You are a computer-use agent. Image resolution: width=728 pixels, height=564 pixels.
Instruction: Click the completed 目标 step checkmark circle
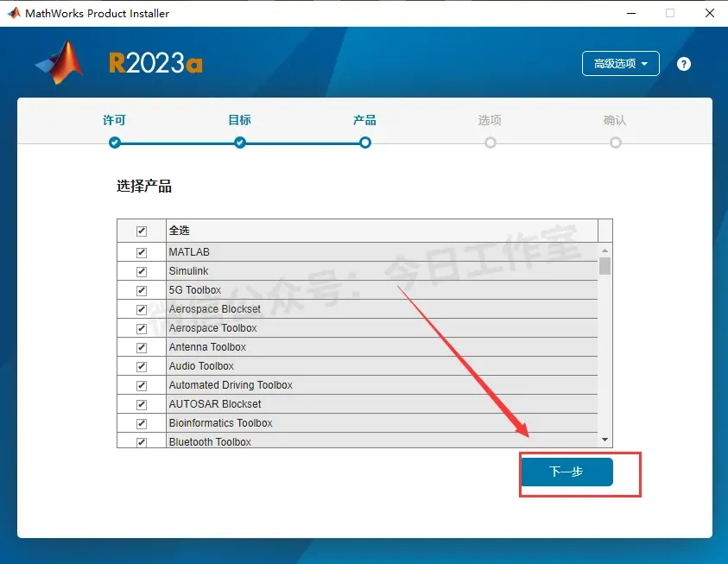(240, 143)
